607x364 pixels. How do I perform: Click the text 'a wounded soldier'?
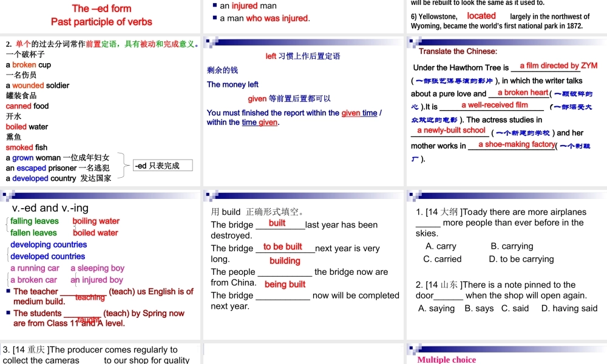pos(38,86)
